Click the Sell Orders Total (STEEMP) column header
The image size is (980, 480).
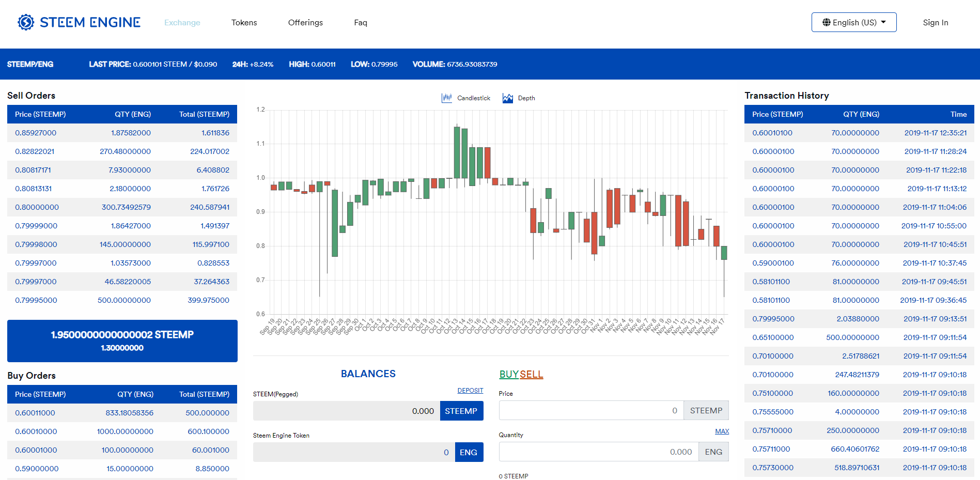pos(204,114)
